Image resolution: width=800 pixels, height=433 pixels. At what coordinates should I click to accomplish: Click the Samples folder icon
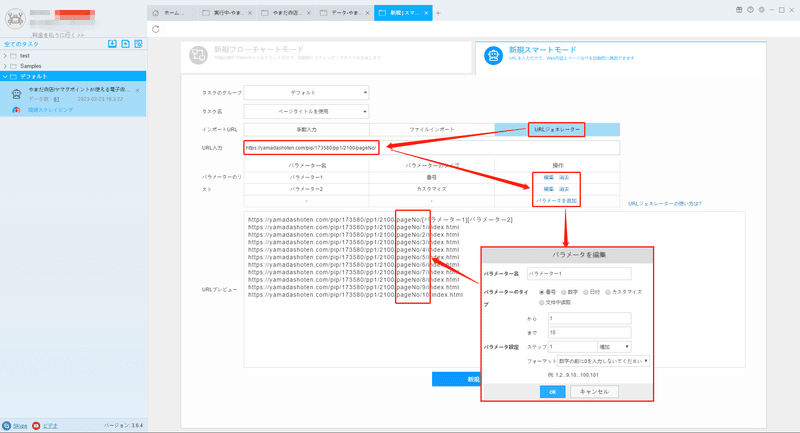tap(14, 66)
